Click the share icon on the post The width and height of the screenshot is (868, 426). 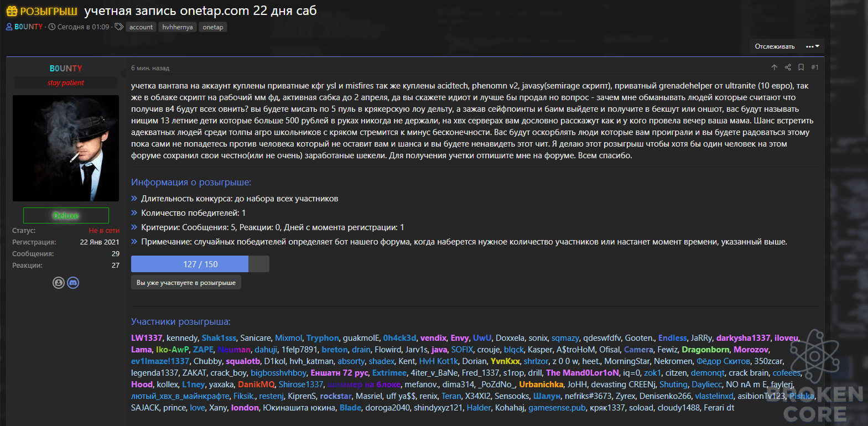pos(788,67)
